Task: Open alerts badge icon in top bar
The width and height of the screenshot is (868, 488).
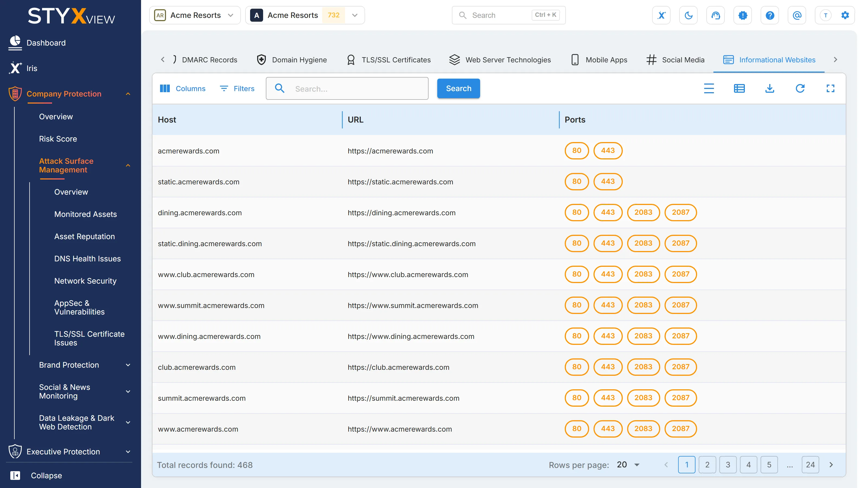Action: [x=743, y=15]
